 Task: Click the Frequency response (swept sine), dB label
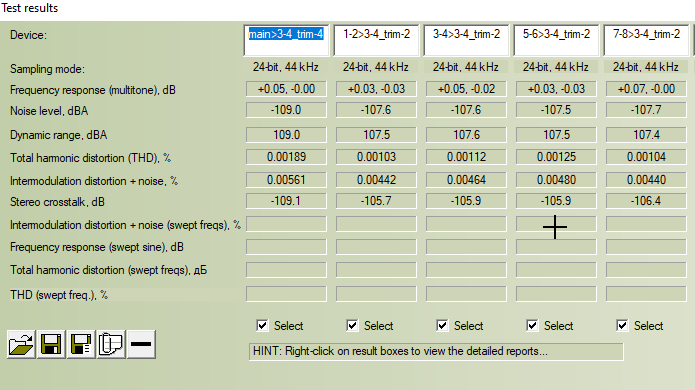click(x=97, y=247)
